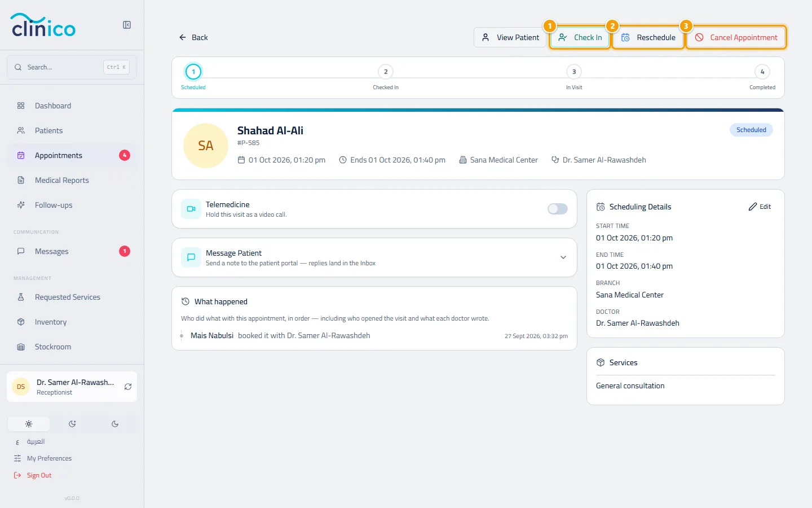Select the dark theme moon icon
This screenshot has height=508, width=812.
pos(115,424)
